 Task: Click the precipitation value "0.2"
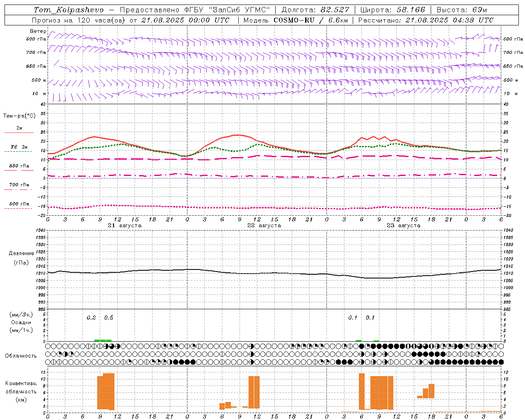(91, 318)
